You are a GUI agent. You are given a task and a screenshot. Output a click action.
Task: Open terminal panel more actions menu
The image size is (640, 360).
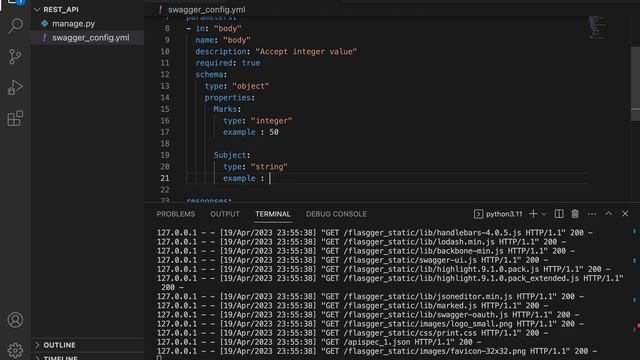coord(592,214)
